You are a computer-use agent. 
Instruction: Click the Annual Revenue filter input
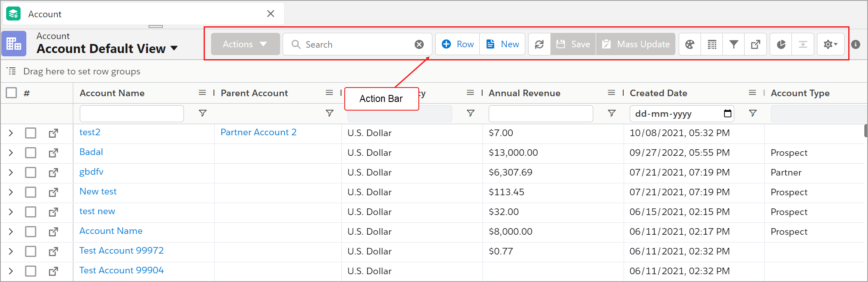540,113
